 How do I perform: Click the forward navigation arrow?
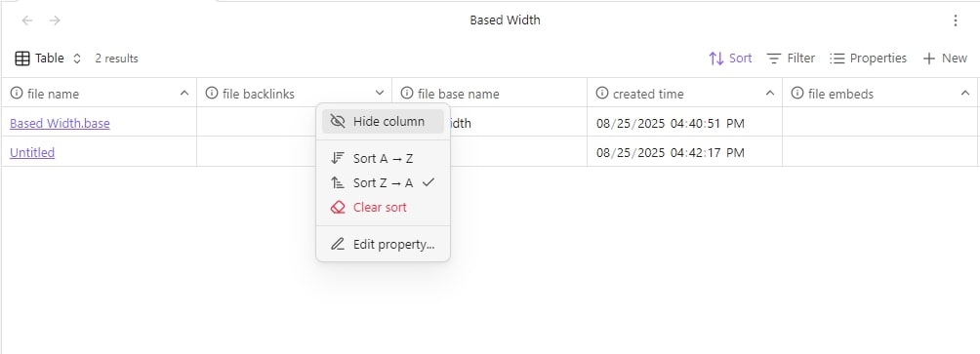point(55,20)
